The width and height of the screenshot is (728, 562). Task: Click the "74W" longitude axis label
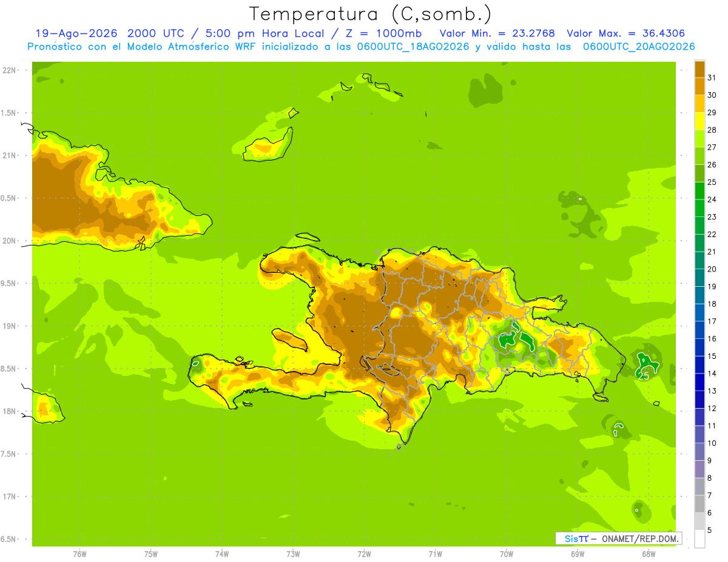pyautogui.click(x=222, y=554)
